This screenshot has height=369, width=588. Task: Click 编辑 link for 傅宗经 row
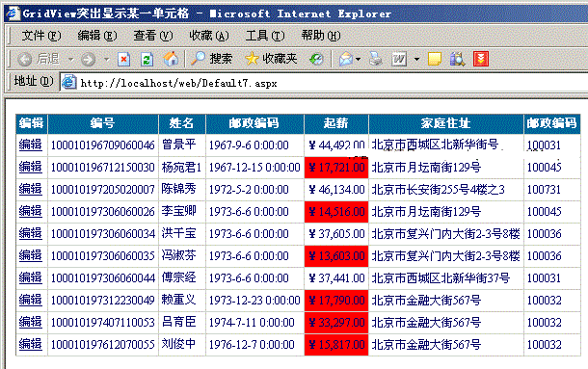[x=31, y=277]
